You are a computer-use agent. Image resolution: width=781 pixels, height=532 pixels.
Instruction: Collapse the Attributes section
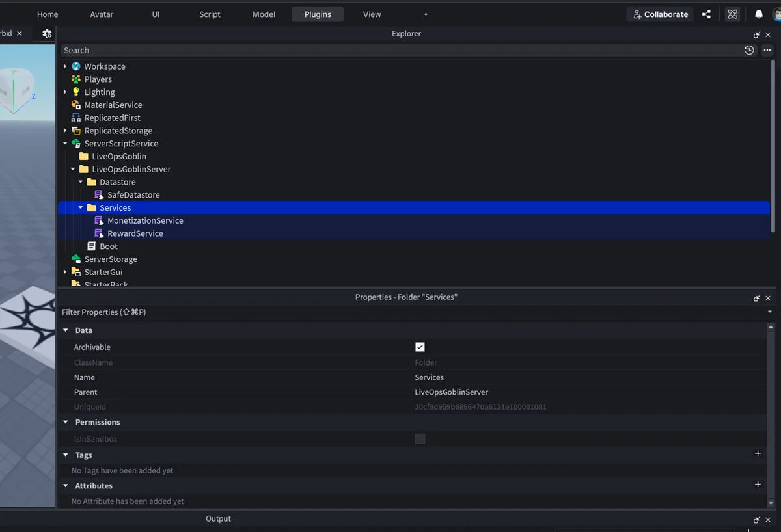66,486
